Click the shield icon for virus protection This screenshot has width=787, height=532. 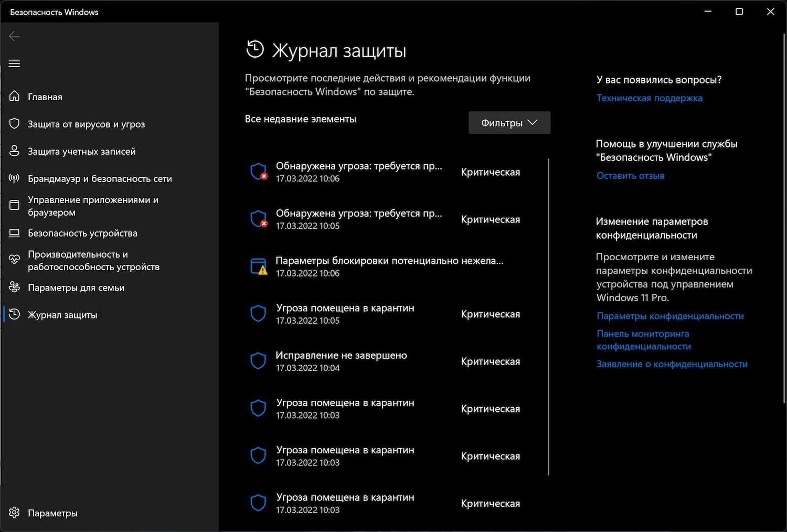[x=15, y=124]
